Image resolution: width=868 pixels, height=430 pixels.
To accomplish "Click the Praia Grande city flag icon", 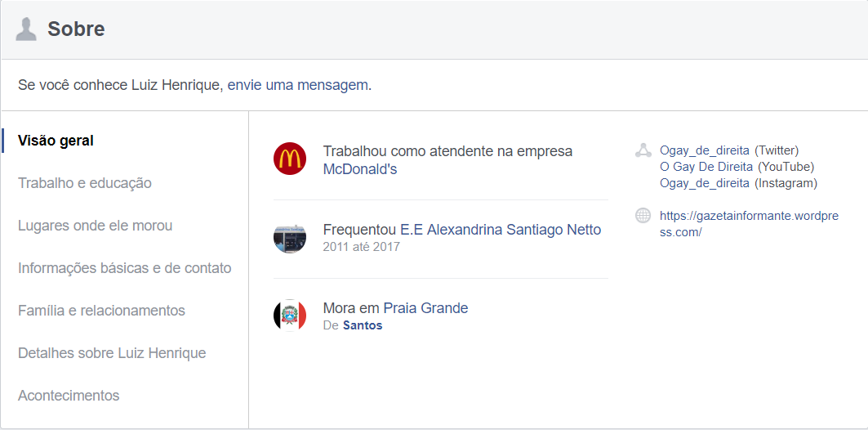I will (290, 316).
